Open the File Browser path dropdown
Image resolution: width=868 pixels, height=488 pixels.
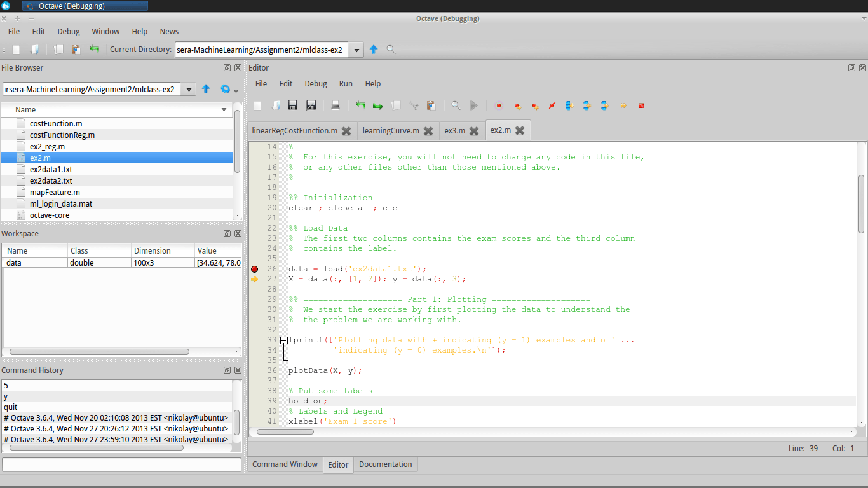(x=189, y=89)
